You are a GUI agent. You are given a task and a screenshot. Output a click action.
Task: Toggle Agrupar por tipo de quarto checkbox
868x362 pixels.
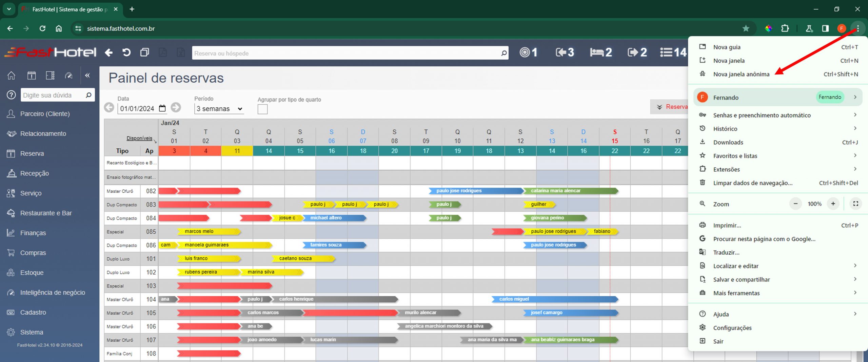[x=262, y=109]
